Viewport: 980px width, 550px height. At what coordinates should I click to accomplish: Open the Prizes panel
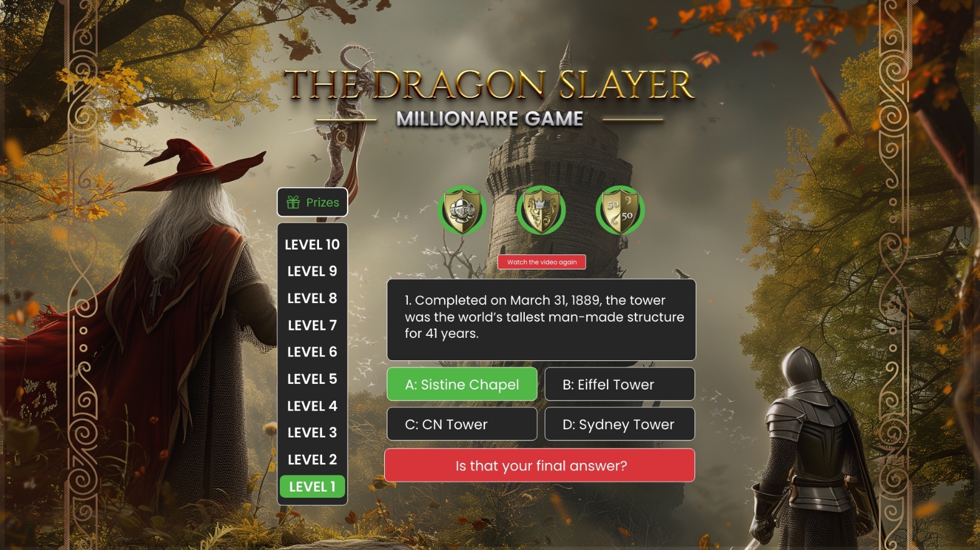[x=312, y=202]
